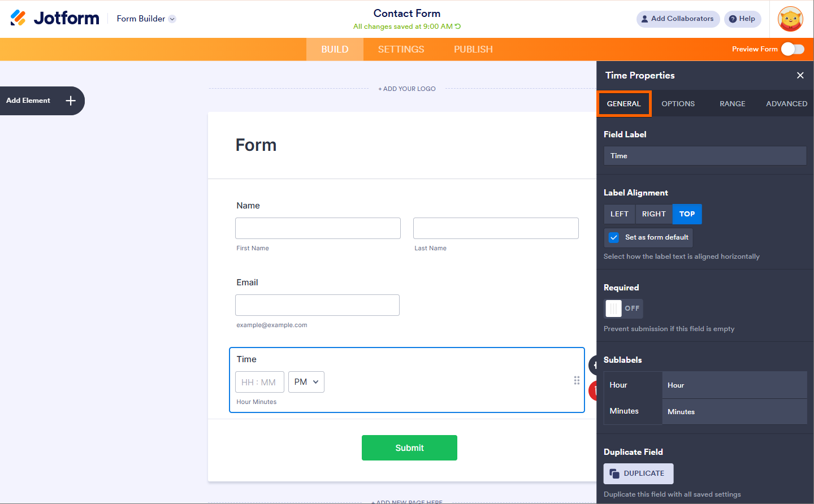The width and height of the screenshot is (814, 504).
Task: Click the undo icon next to saved status
Action: (458, 27)
